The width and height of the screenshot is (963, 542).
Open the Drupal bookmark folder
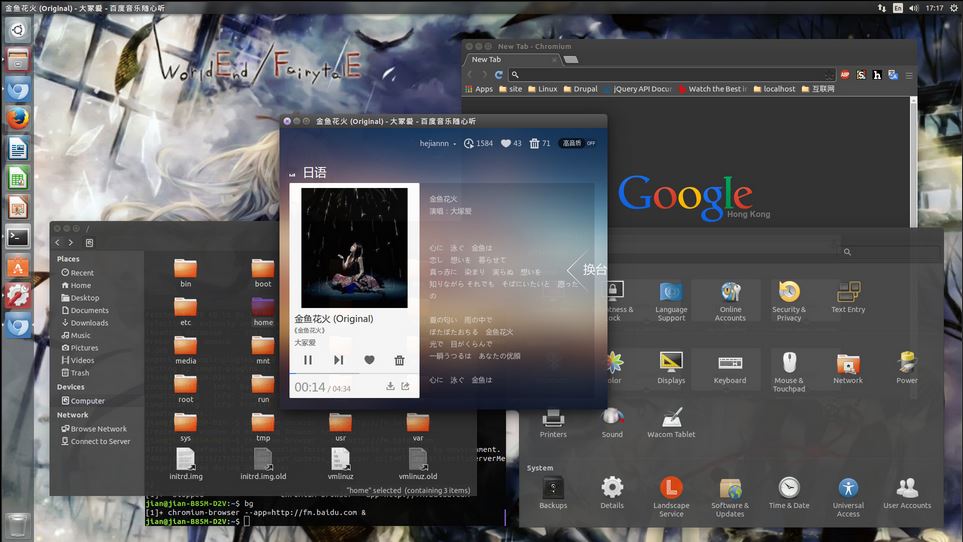tap(580, 89)
